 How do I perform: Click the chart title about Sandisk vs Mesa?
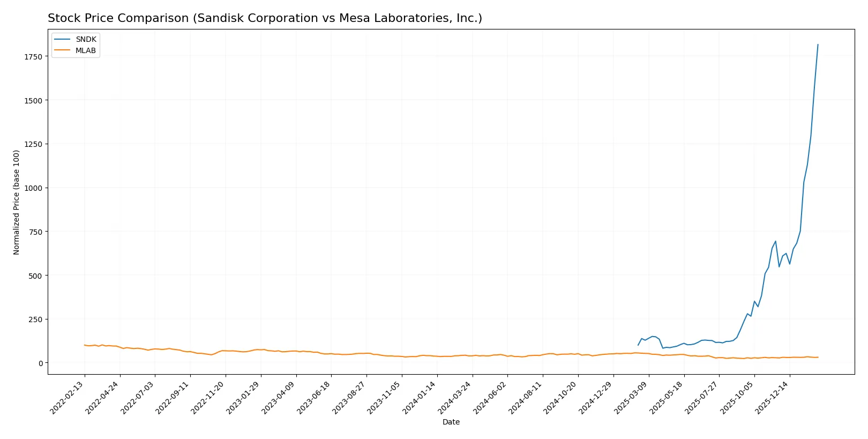tap(265, 18)
